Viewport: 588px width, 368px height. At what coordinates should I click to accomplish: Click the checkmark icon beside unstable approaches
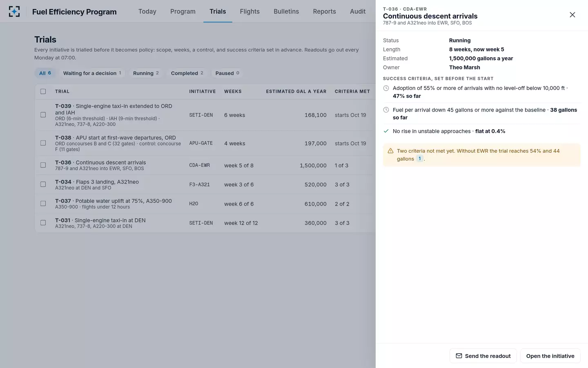pyautogui.click(x=386, y=131)
